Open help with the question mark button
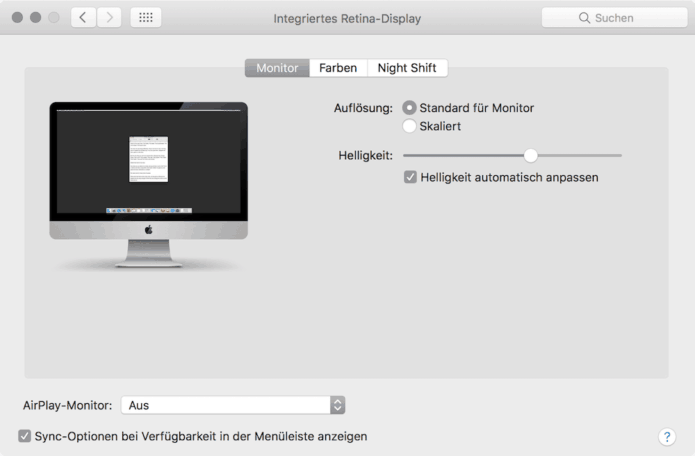This screenshot has height=456, width=695. click(x=667, y=437)
